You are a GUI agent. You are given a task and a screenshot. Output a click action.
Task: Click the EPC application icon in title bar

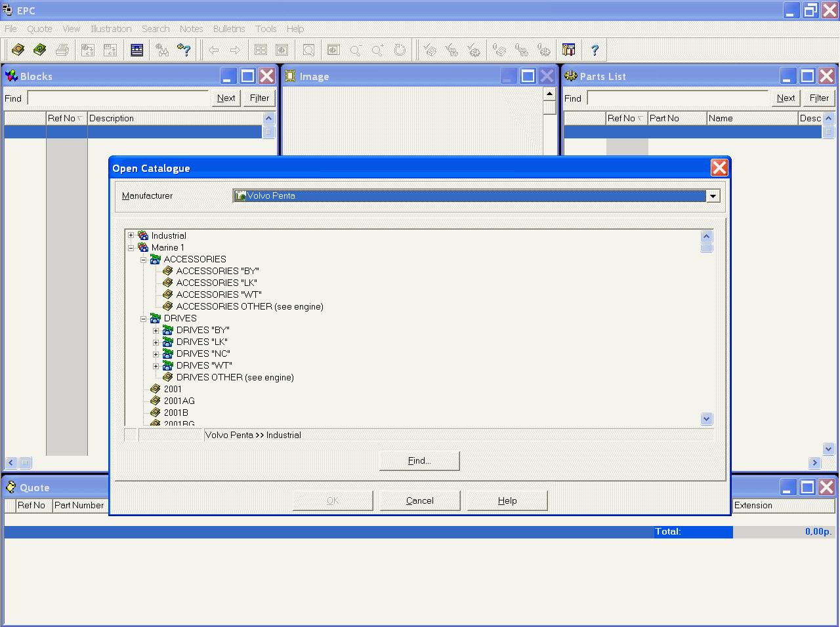click(7, 10)
